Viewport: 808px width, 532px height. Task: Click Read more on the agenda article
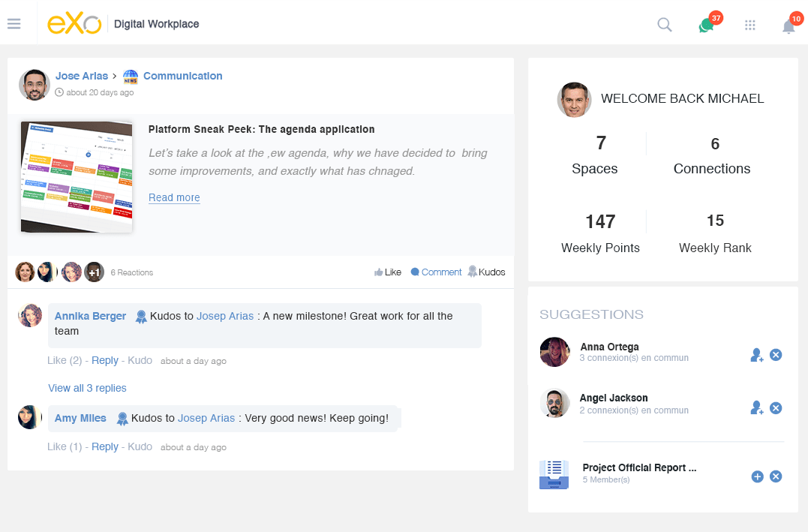pos(174,197)
